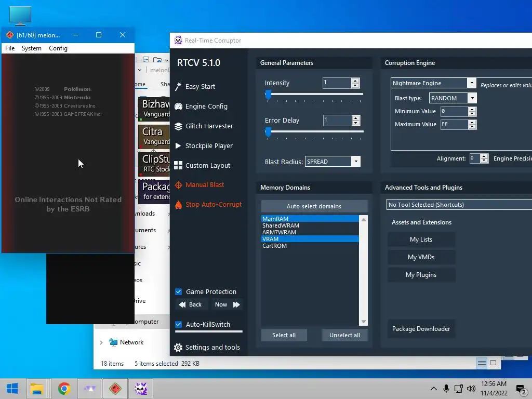Select ARM7WRAM memory domain
The width and height of the screenshot is (532, 399).
310,232
